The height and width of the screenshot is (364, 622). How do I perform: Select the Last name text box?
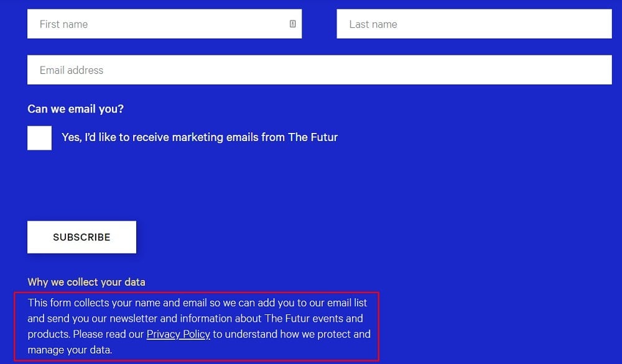coord(474,24)
